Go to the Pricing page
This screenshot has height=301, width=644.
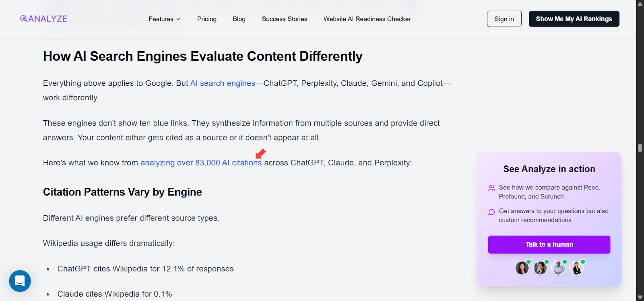tap(207, 19)
